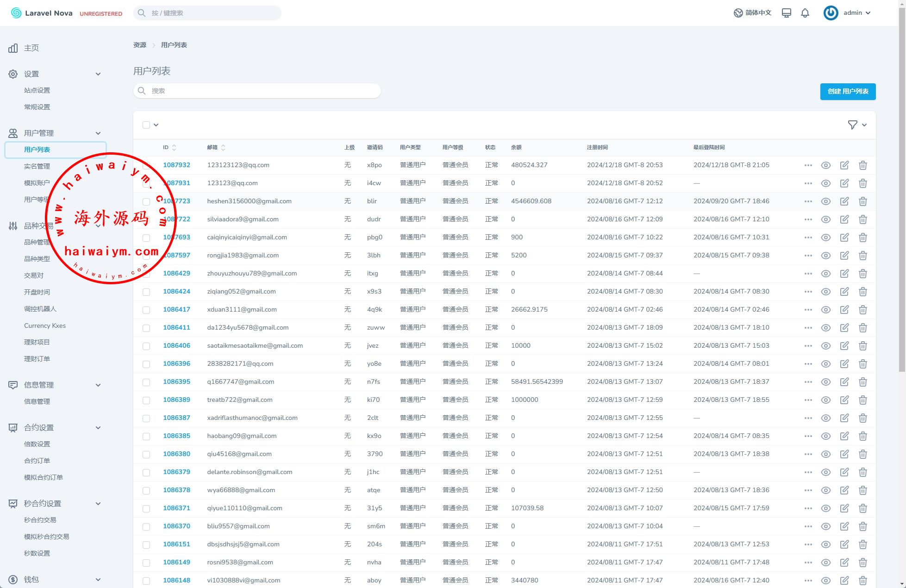The image size is (906, 588).
Task: Open user ID 1086149 link
Action: point(176,562)
